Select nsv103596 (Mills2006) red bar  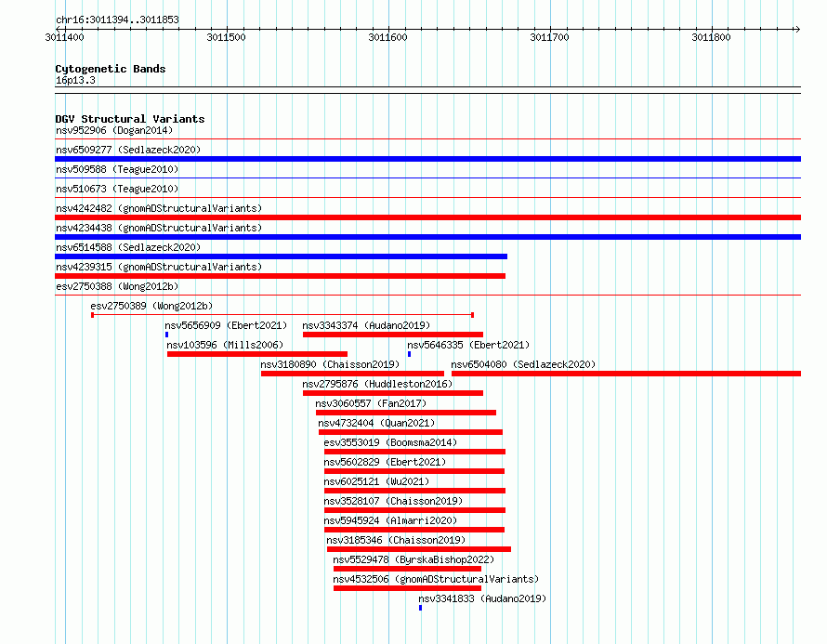[257, 354]
